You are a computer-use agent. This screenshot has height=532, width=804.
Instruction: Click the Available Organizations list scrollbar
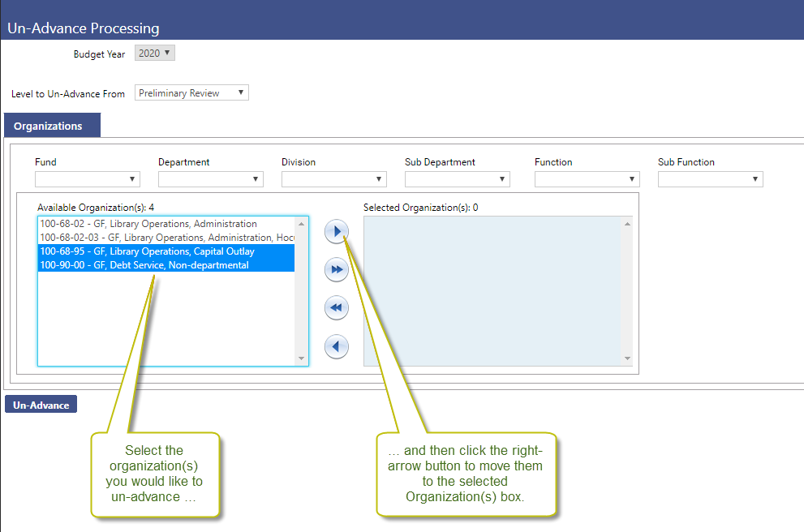tap(301, 290)
